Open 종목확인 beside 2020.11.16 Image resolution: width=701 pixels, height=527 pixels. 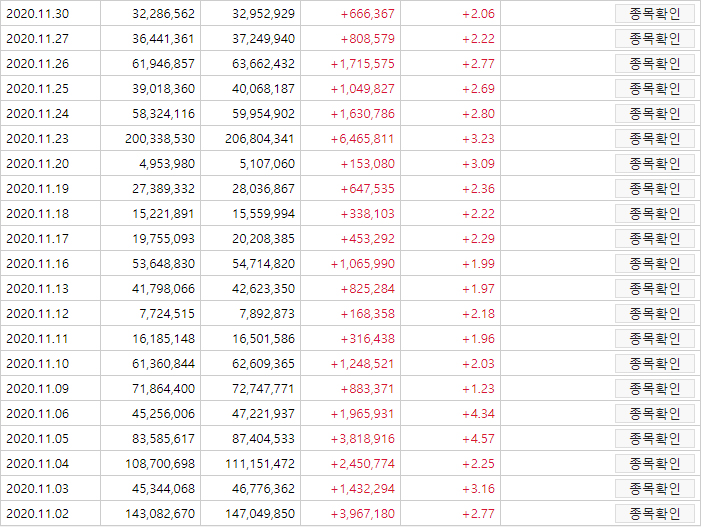tap(655, 264)
